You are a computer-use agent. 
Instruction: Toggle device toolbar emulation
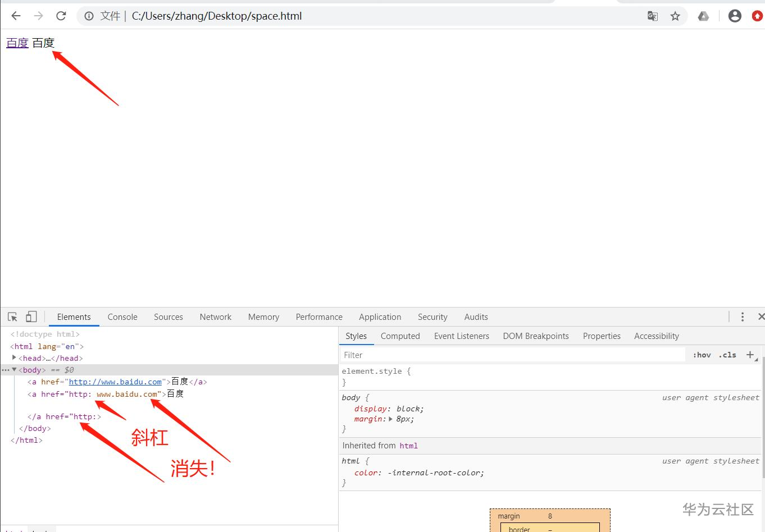coord(31,317)
